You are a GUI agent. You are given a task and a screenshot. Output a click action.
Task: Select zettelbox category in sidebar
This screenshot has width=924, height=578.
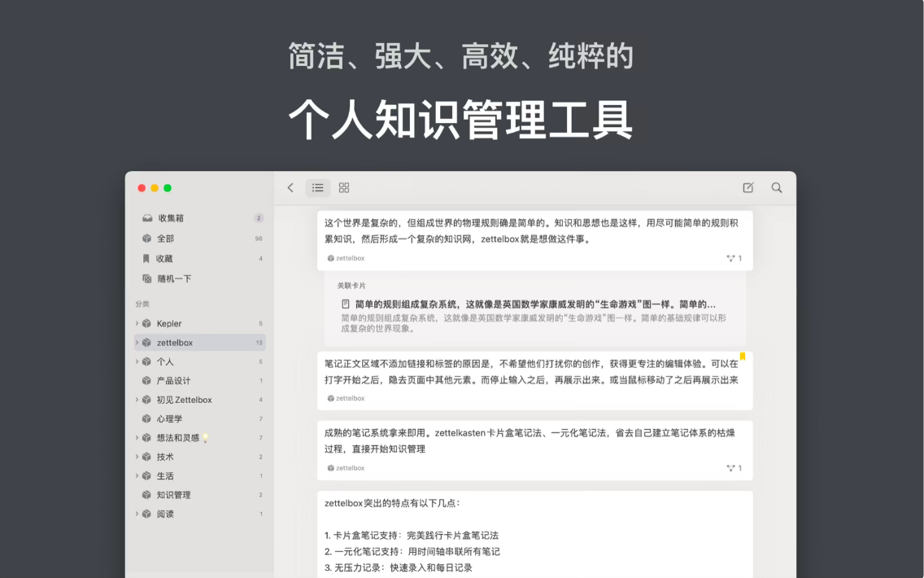[175, 343]
